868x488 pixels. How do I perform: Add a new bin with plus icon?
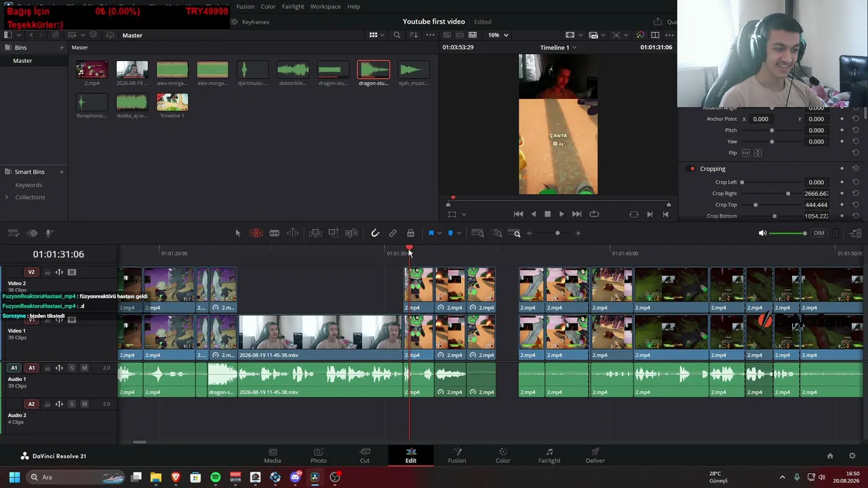pyautogui.click(x=62, y=47)
